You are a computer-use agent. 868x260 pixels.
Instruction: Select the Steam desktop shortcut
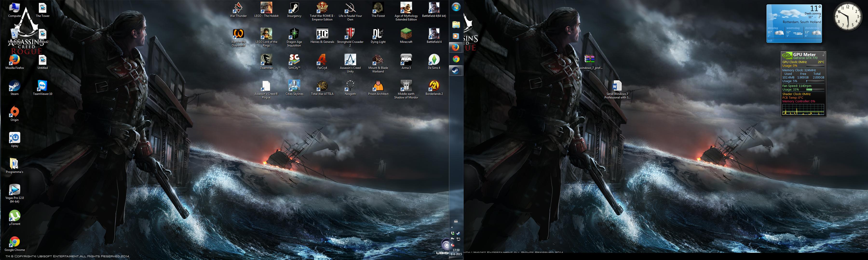[14, 88]
